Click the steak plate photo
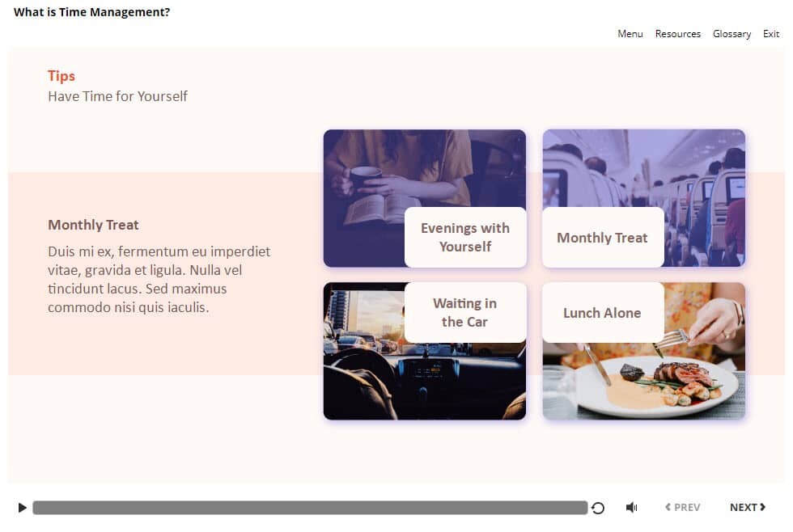This screenshot has width=793, height=532. [x=672, y=380]
